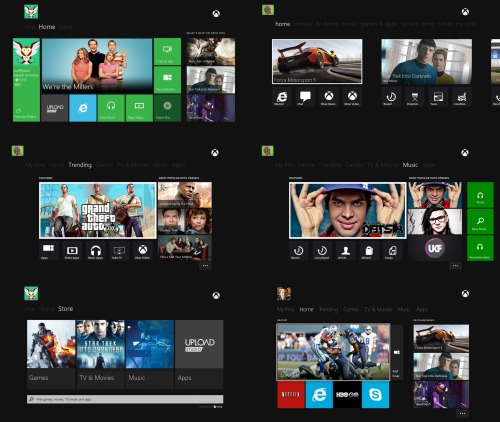Open the How I Met Your Mother thumbnail
This screenshot has width=500, height=422.
coord(185,248)
